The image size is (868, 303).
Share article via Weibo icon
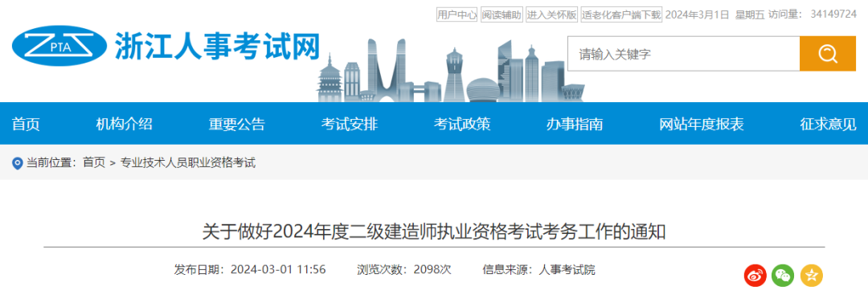point(755,276)
